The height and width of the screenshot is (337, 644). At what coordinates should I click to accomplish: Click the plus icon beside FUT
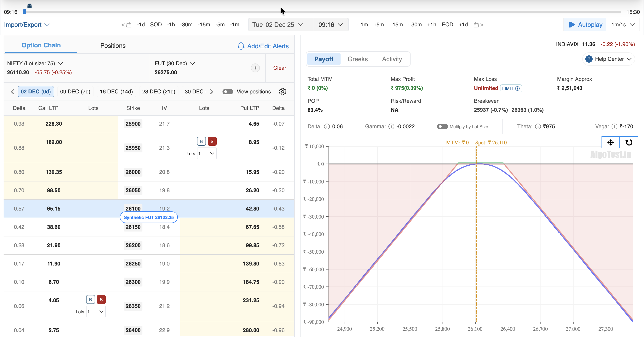[x=255, y=68]
